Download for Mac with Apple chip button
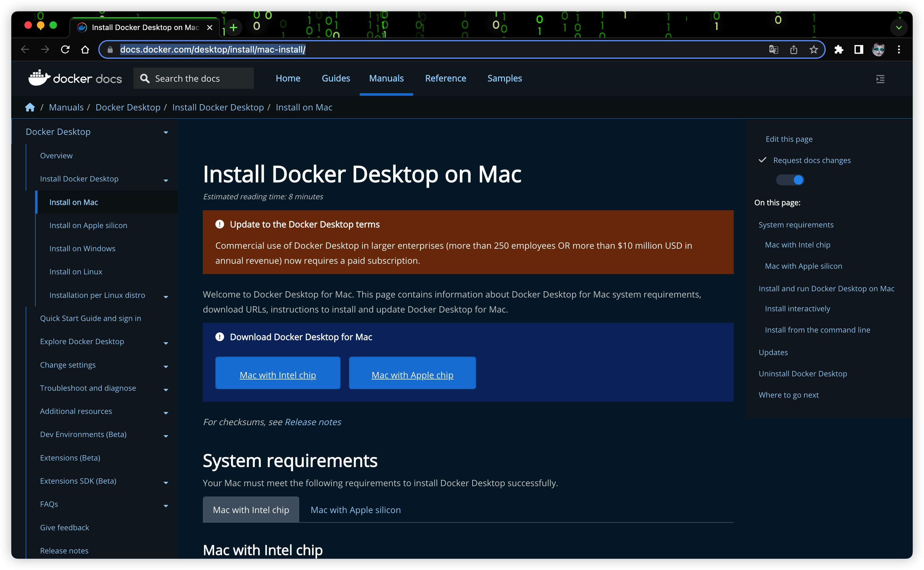This screenshot has height=570, width=924. [x=412, y=373]
